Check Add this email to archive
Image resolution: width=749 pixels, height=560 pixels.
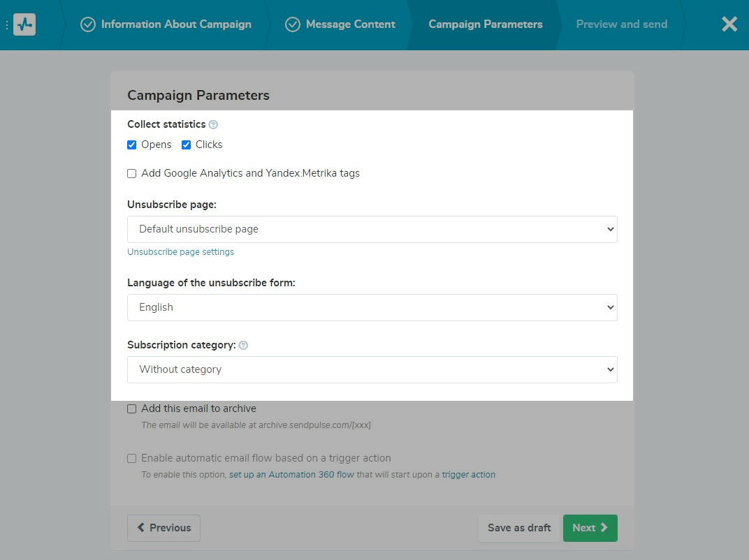[132, 409]
